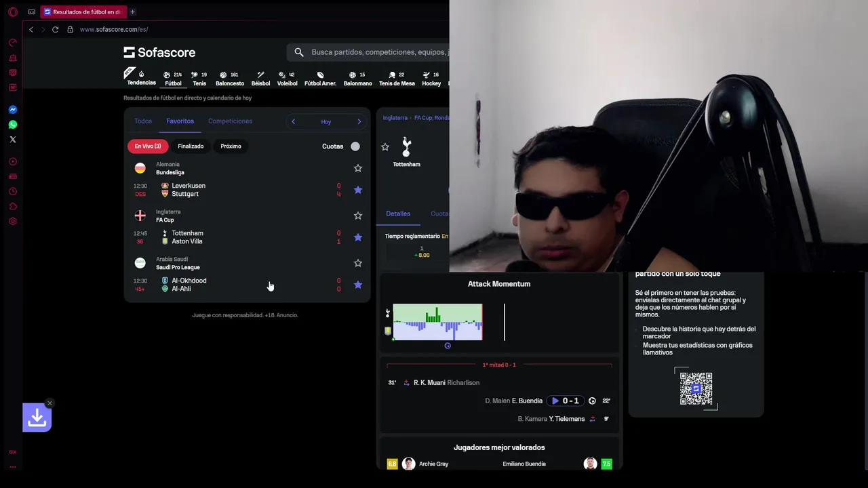
Task: Click the QR code in the ad panel
Action: [696, 388]
